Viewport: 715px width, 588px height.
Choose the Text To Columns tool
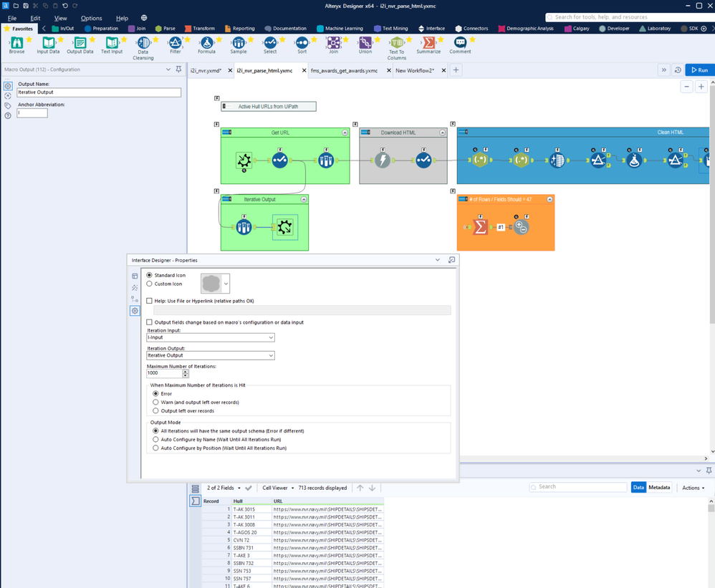397,48
